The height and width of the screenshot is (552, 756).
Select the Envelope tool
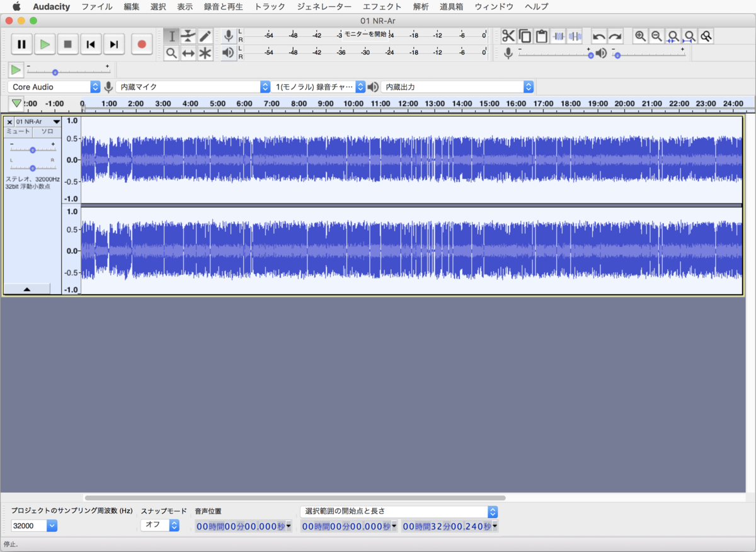coord(188,36)
